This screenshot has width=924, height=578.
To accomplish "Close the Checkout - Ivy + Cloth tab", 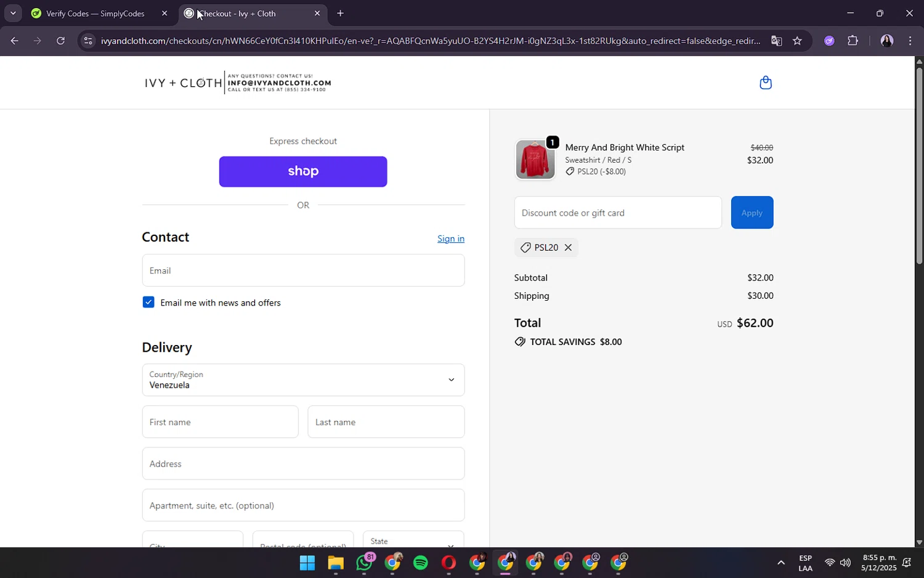I will click(317, 14).
